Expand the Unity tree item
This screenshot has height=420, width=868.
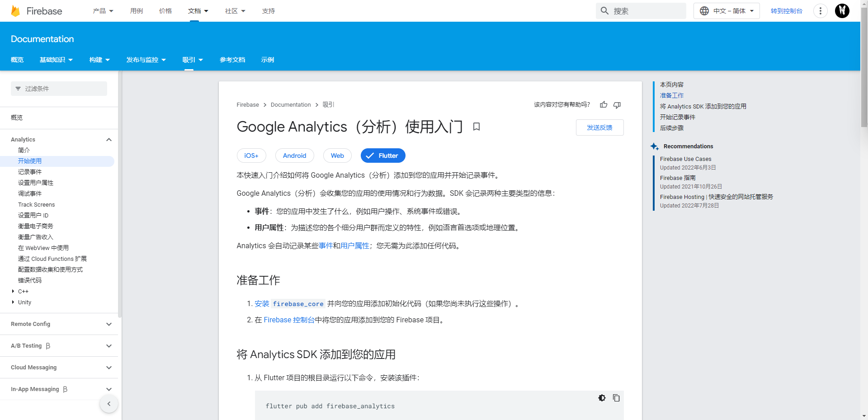pyautogui.click(x=13, y=302)
